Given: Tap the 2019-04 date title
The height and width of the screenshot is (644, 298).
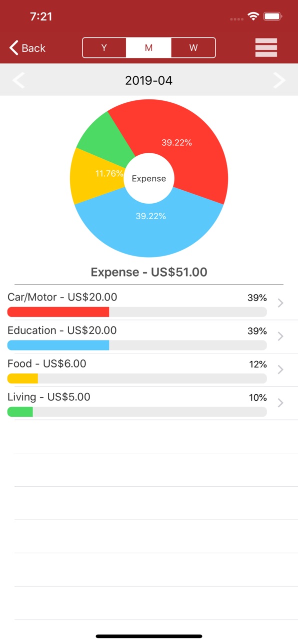Looking at the screenshot, I should point(148,80).
